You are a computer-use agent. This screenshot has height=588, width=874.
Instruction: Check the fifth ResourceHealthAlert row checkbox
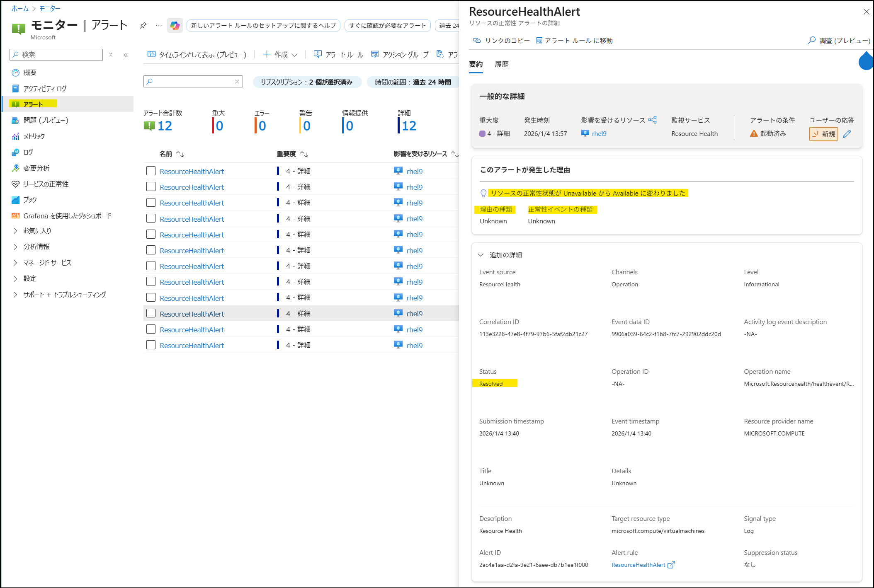tap(151, 235)
